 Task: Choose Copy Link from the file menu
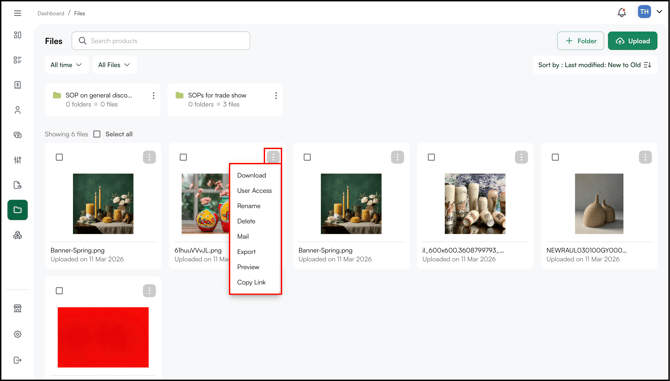pyautogui.click(x=251, y=282)
